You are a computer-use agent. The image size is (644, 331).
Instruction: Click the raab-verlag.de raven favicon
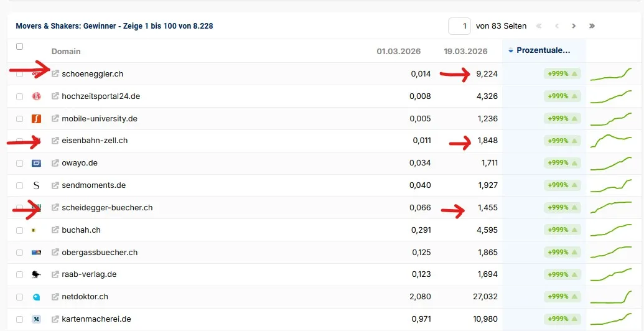(x=36, y=274)
